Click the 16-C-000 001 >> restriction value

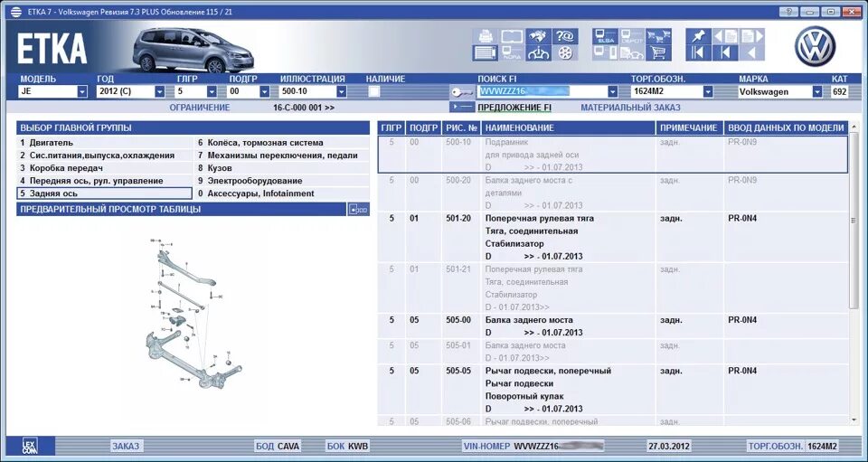304,108
